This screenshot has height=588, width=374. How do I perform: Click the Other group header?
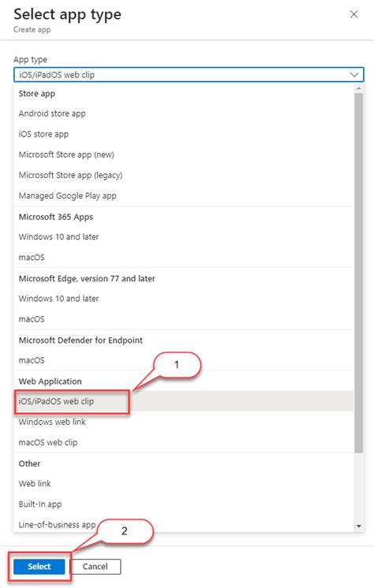click(x=30, y=463)
